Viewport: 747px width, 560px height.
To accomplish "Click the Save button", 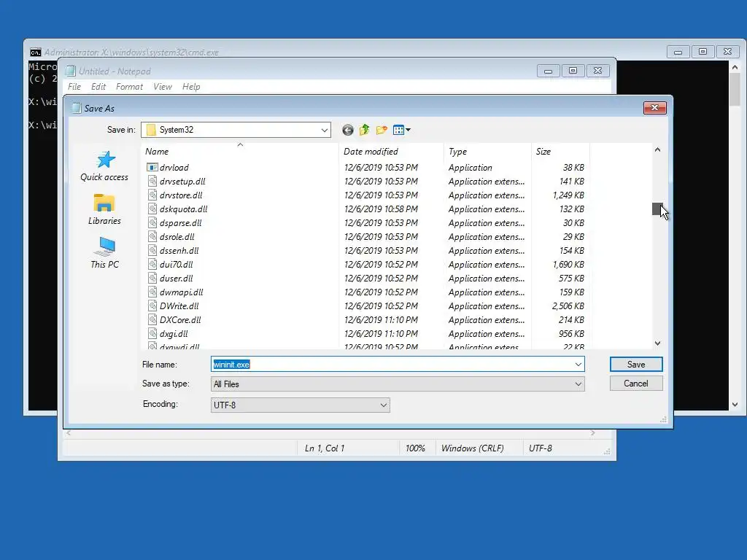I will (x=636, y=365).
